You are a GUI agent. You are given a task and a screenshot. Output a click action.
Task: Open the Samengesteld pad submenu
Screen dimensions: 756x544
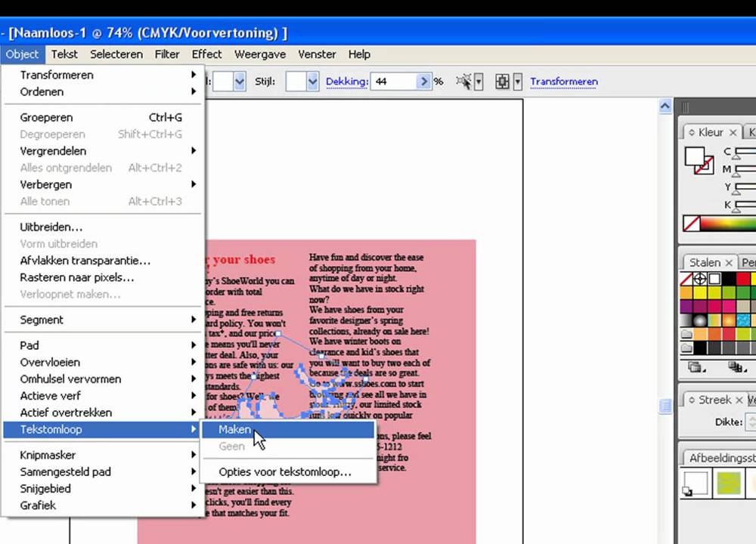tap(102, 471)
